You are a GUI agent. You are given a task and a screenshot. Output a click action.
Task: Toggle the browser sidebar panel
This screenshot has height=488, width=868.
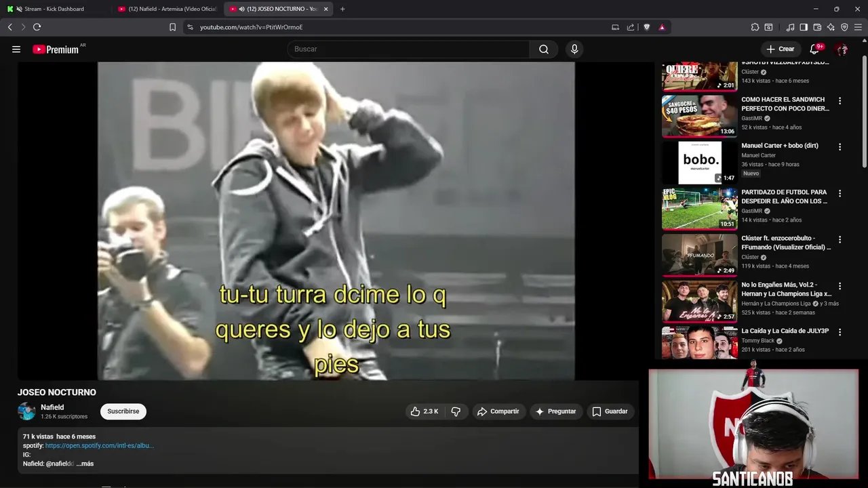(804, 27)
